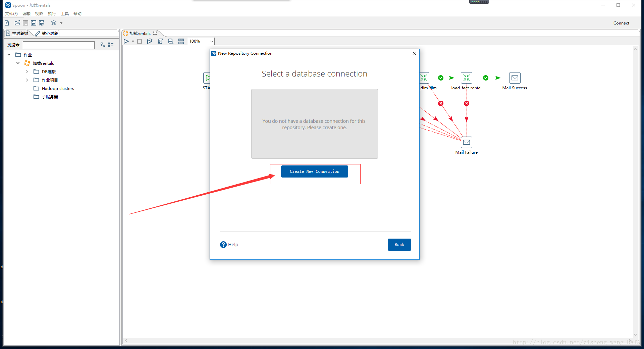Viewport: 644px width, 349px height.
Task: Select the 加载rentals canvas tab
Action: pyautogui.click(x=140, y=33)
